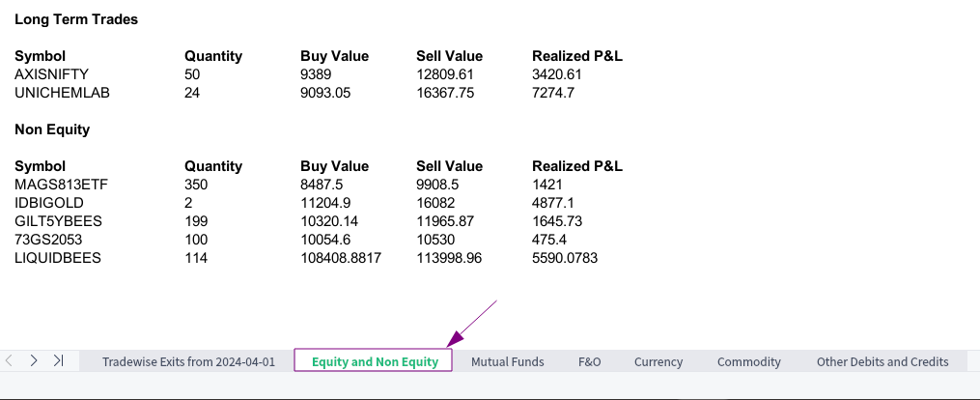Screen dimensions: 980x400
Task: Switch to the Mutual Funds sheet
Action: [508, 361]
